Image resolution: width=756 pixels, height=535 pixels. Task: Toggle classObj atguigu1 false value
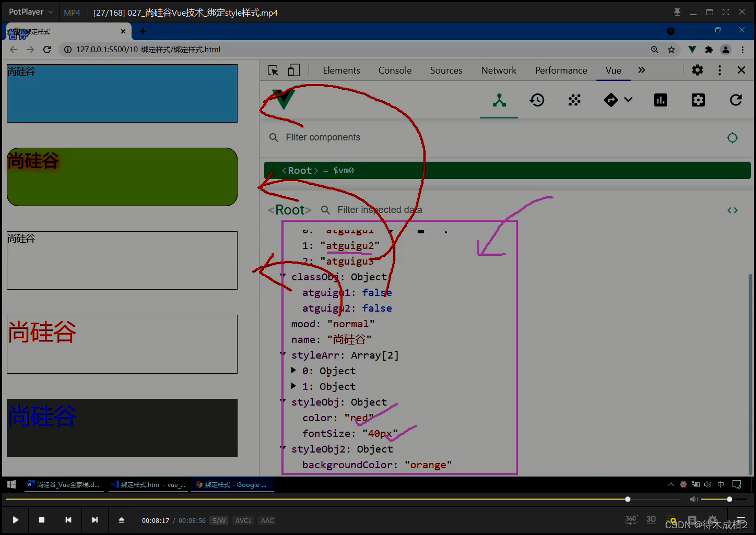point(377,292)
